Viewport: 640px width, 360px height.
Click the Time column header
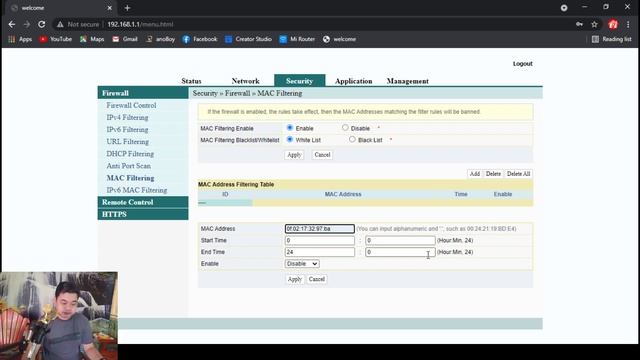tap(461, 194)
